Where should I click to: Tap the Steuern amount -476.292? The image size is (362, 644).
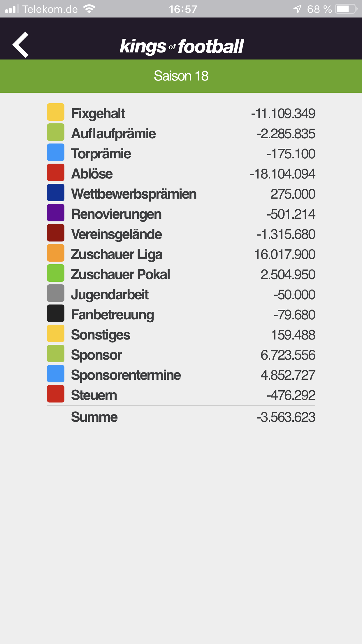point(291,395)
